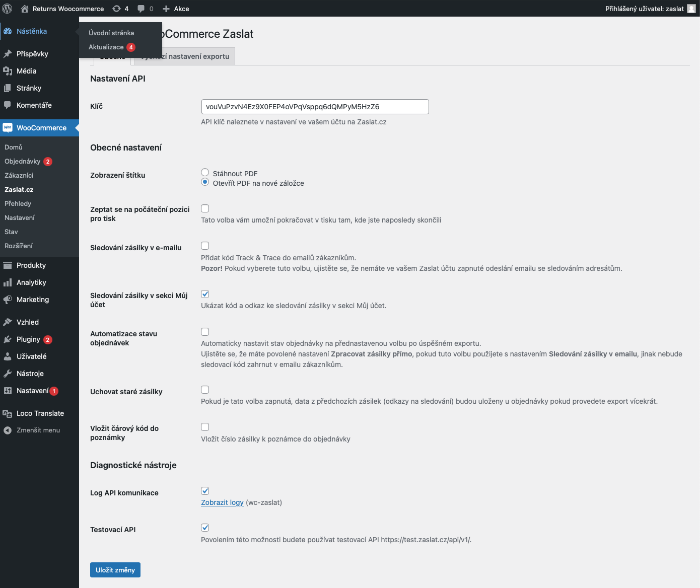Viewport: 700px width, 588px height.
Task: Click the Uložit změny button
Action: pyautogui.click(x=115, y=570)
